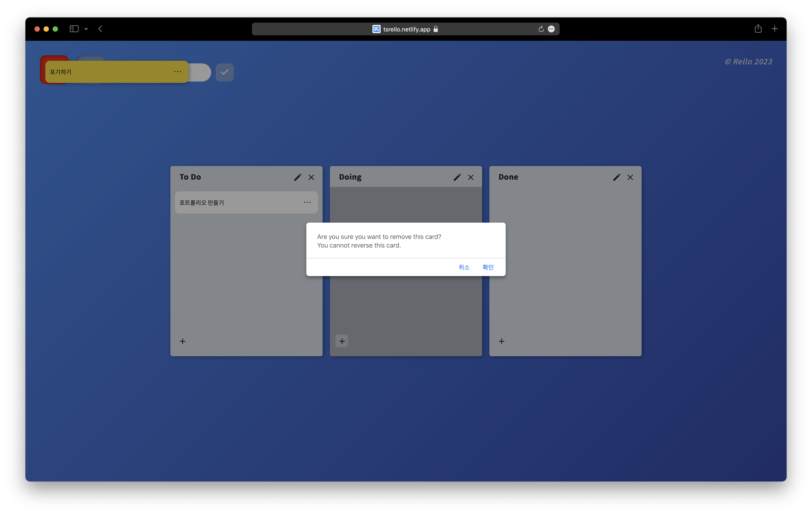Open options menu on 포트폴리오 만들기 card
This screenshot has height=515, width=812.
[x=307, y=202]
